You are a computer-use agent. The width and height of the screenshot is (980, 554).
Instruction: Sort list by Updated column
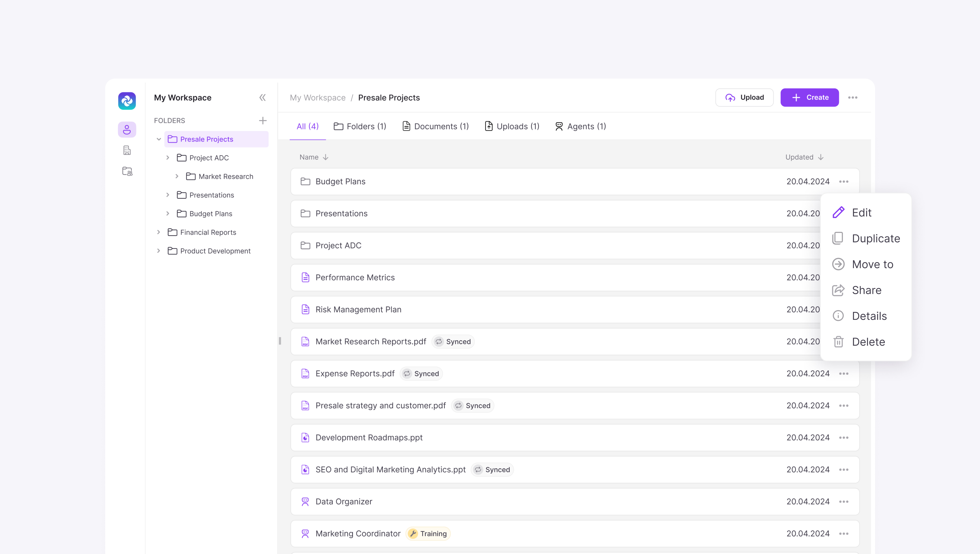click(x=804, y=157)
